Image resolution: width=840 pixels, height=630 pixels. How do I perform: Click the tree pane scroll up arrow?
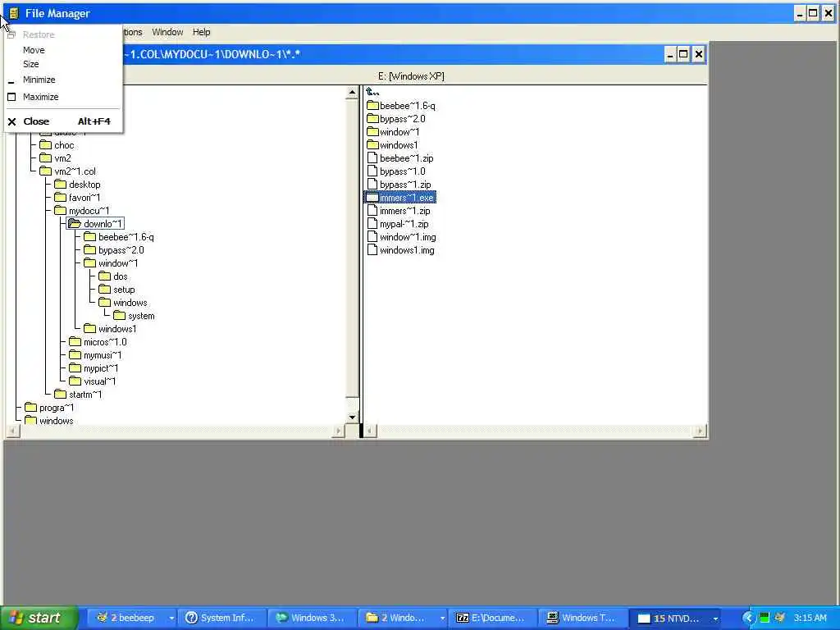coord(352,93)
